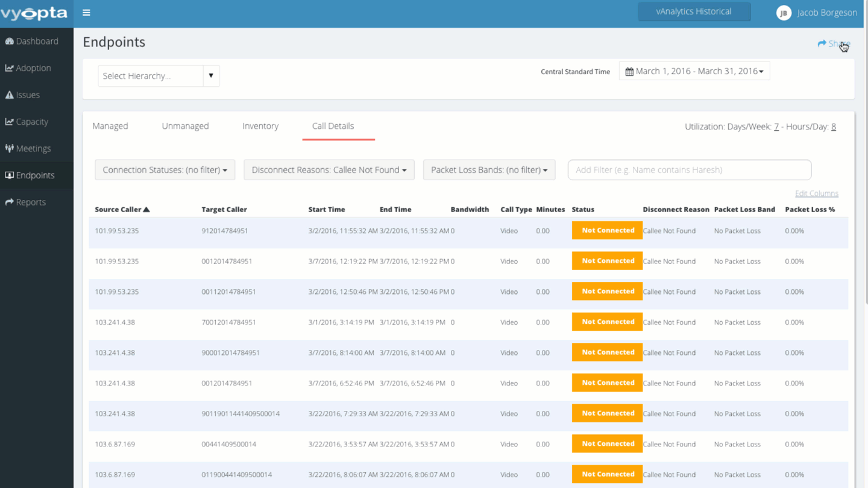The image size is (868, 488).
Task: Switch to the Managed tab
Action: tap(110, 126)
